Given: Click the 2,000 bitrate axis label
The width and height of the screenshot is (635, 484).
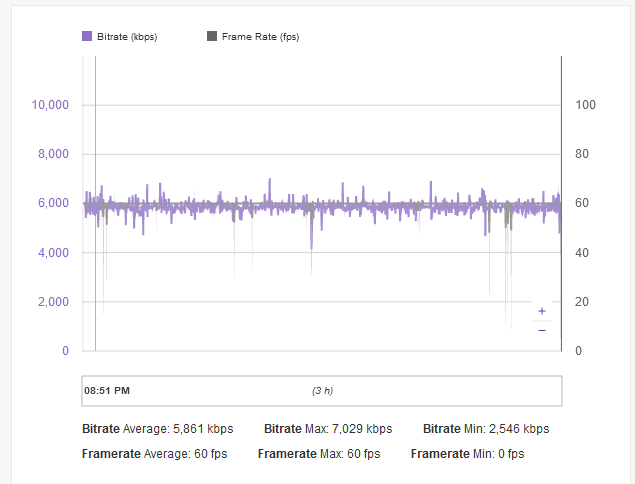Looking at the screenshot, I should tap(53, 302).
